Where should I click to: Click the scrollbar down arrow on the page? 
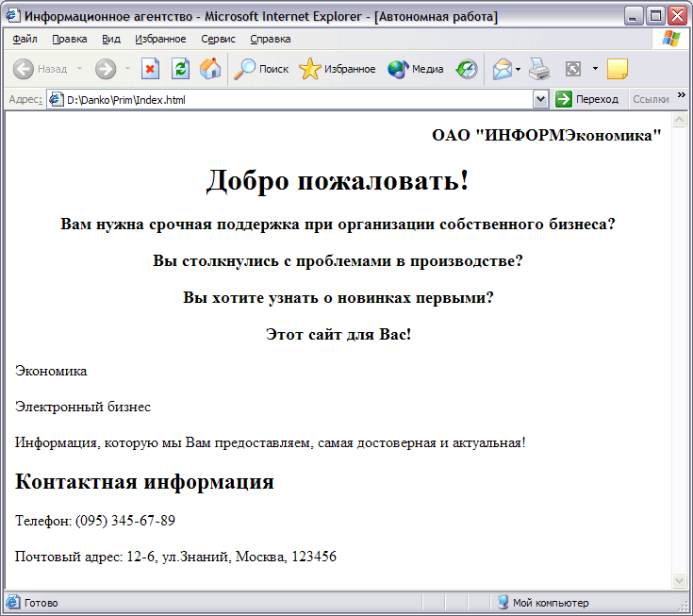point(679,580)
